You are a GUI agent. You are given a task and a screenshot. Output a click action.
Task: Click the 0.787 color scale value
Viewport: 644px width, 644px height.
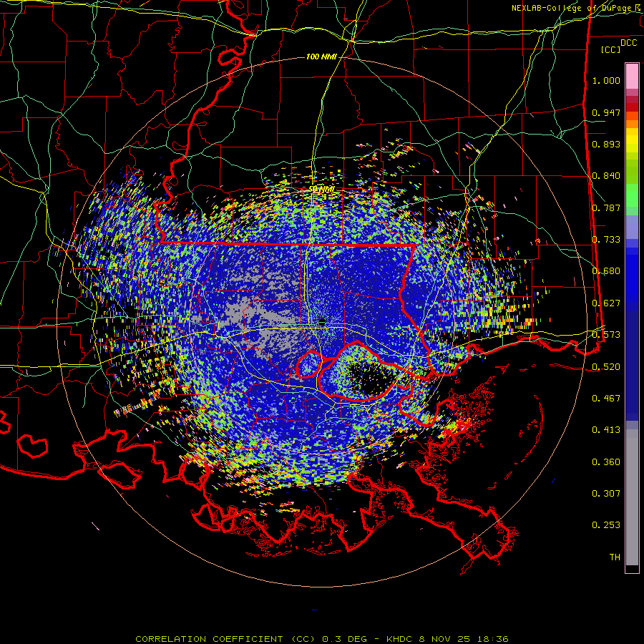pos(606,208)
